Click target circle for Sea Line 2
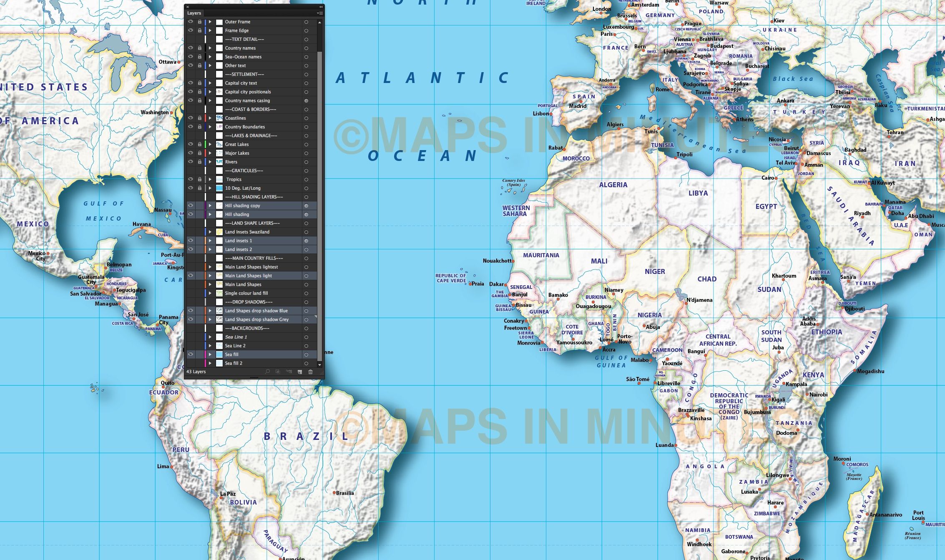The width and height of the screenshot is (945, 560). [x=307, y=346]
